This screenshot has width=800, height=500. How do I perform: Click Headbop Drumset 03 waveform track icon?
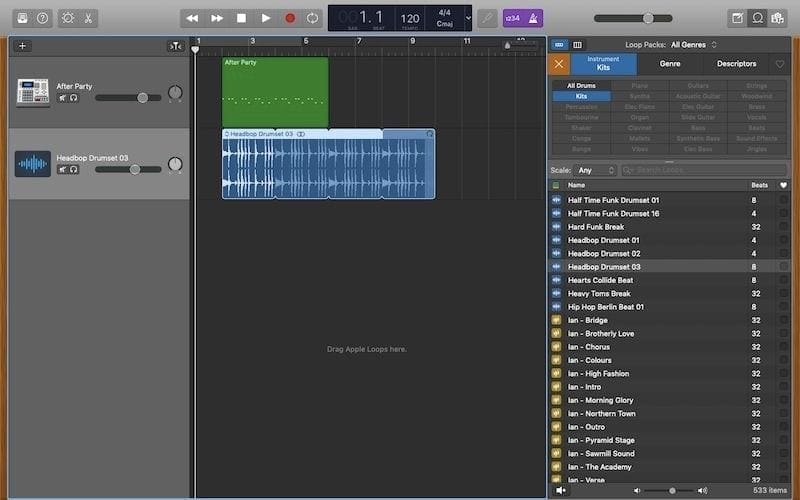[33, 164]
